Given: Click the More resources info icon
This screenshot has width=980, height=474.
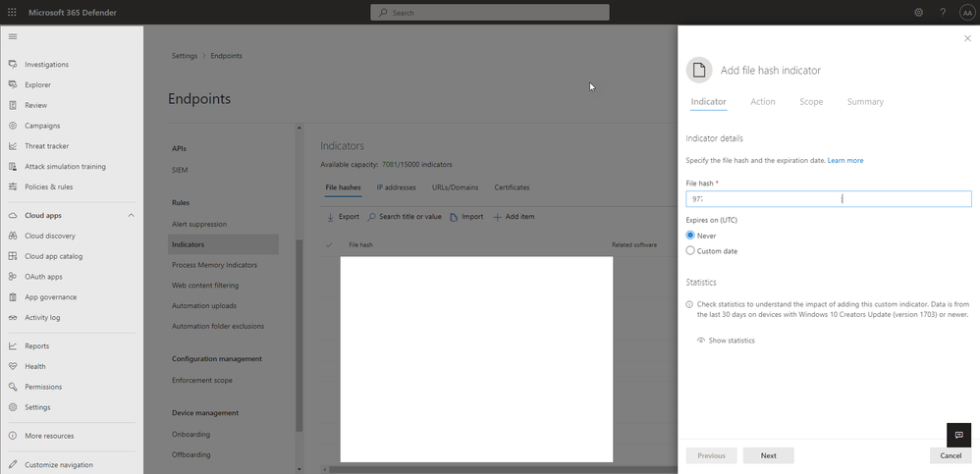Looking at the screenshot, I should [x=13, y=436].
